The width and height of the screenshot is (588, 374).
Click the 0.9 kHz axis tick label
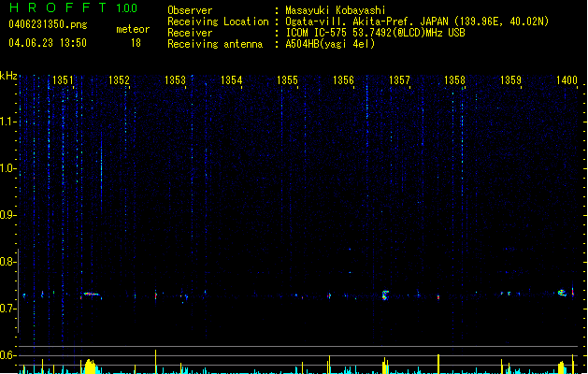[7, 215]
